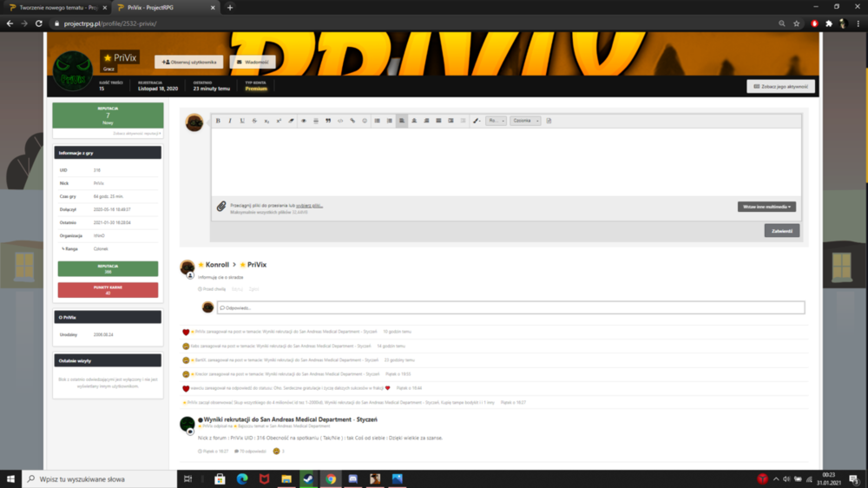The height and width of the screenshot is (488, 868).
Task: Select the PriVix - ProjectRPG browser tab
Action: (x=164, y=8)
